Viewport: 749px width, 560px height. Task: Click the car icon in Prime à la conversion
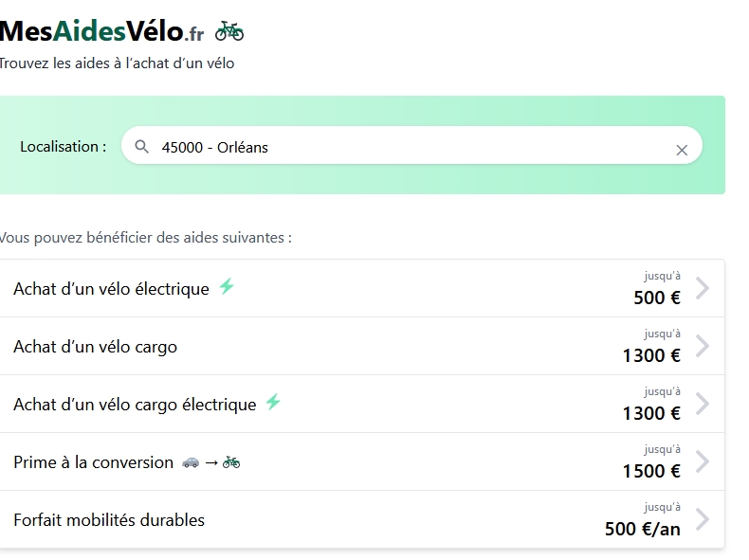(x=191, y=462)
